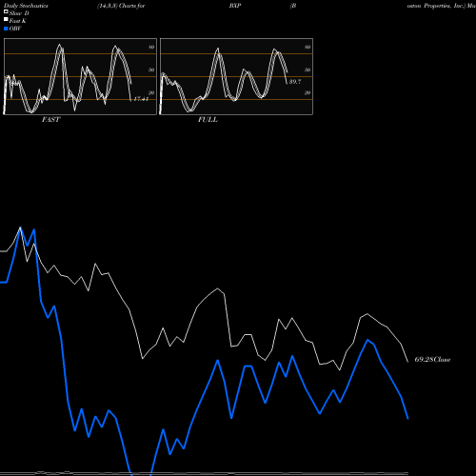This screenshot has width=476, height=476.
Task: Click the 17.41 value in FAST chart
Action: click(x=141, y=99)
